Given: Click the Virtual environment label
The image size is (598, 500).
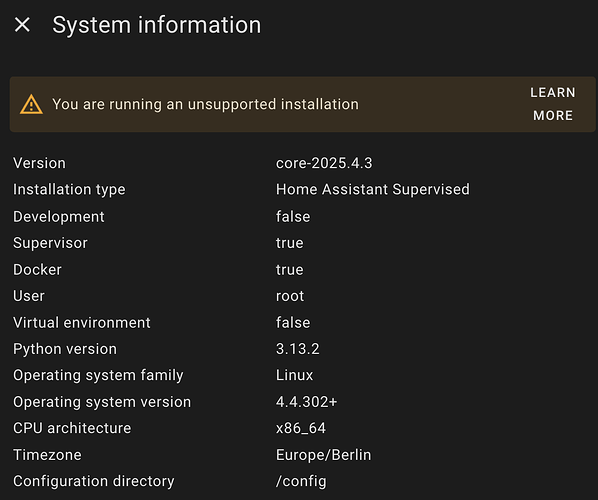Looking at the screenshot, I should coord(82,323).
